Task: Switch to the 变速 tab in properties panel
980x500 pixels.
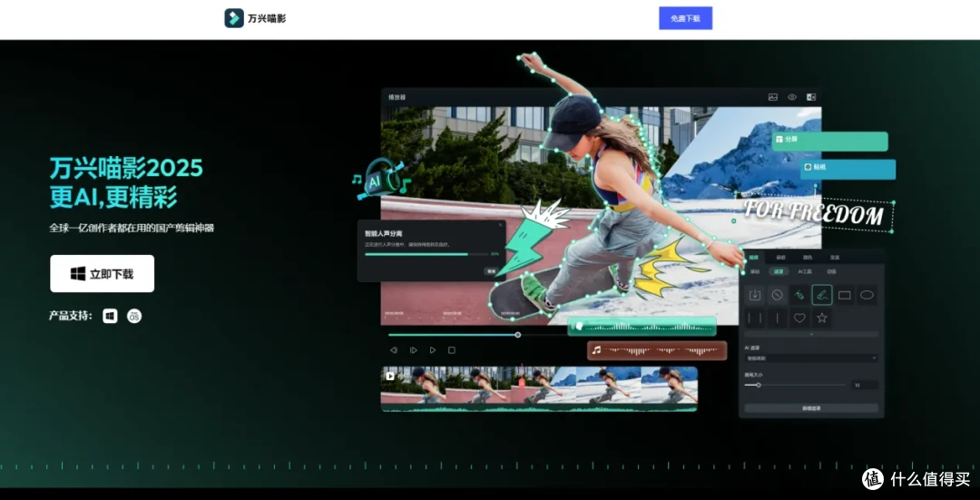Action: tap(835, 258)
